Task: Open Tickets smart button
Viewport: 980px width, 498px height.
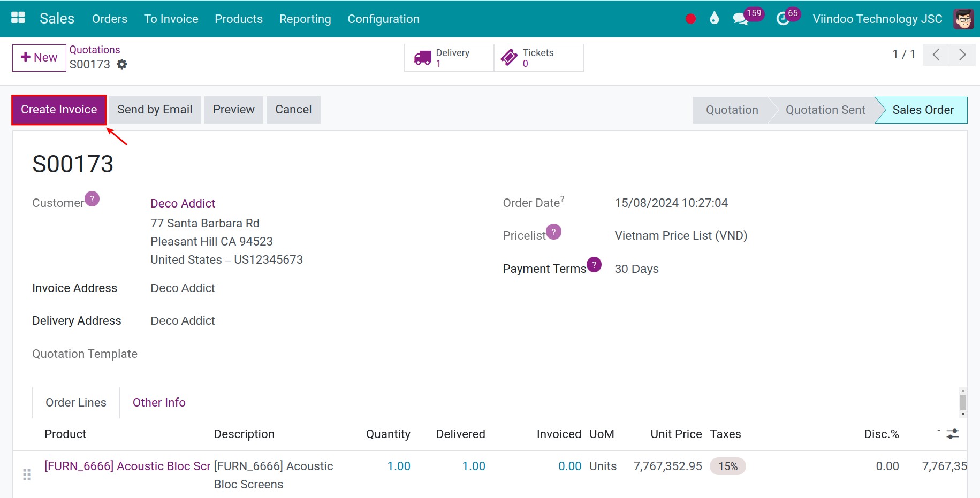Action: pyautogui.click(x=539, y=58)
